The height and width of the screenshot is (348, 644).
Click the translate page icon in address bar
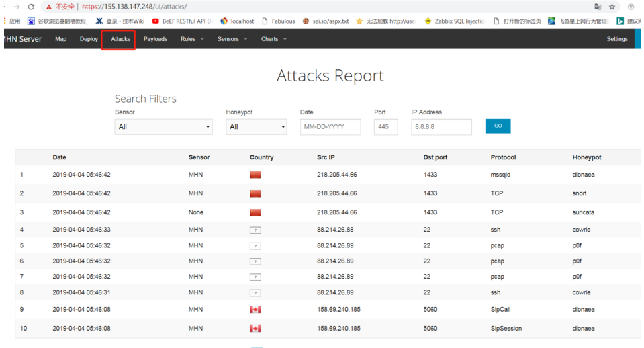[598, 7]
